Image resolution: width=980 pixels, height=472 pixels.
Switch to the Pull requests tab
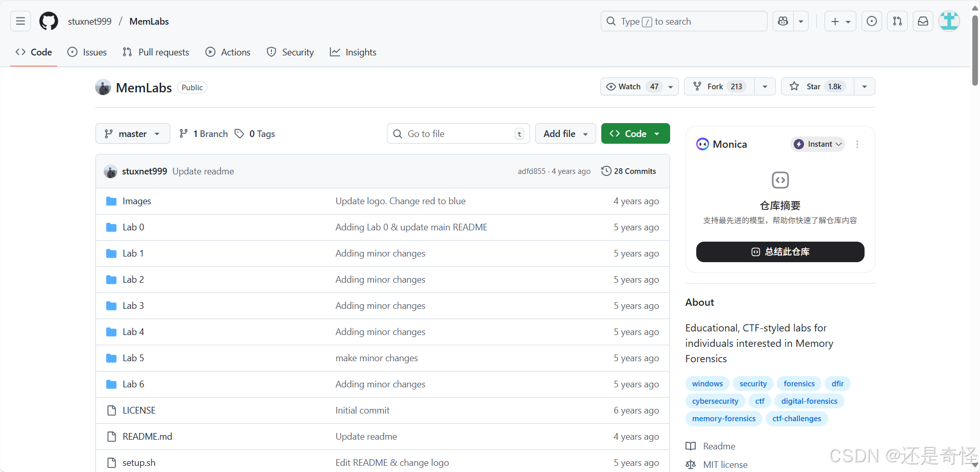pos(156,52)
